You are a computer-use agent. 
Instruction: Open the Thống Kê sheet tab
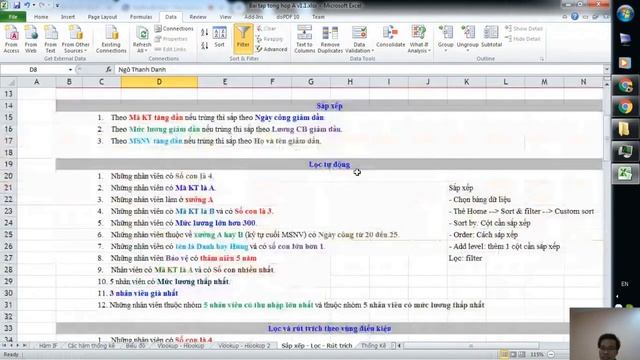click(373, 346)
